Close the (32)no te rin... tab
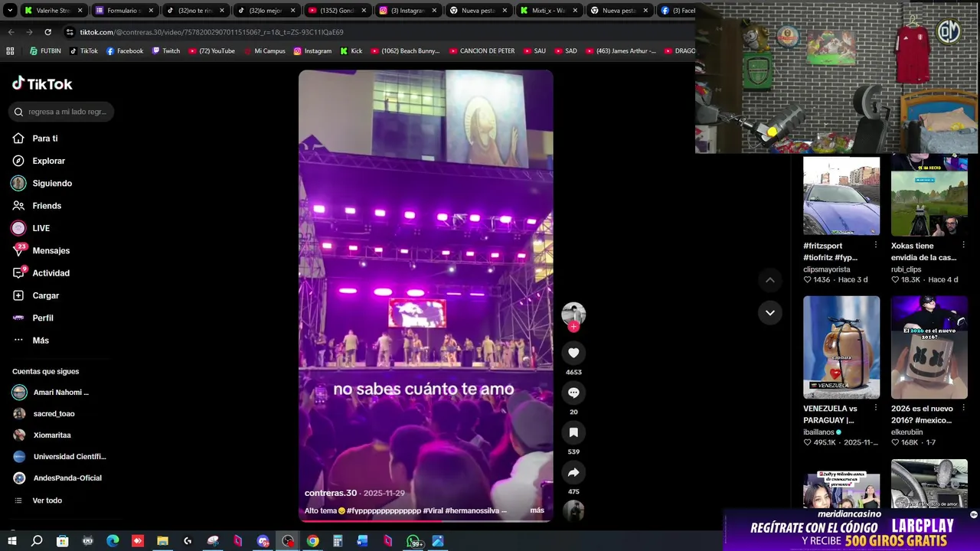This screenshot has height=551, width=980. coord(221,11)
